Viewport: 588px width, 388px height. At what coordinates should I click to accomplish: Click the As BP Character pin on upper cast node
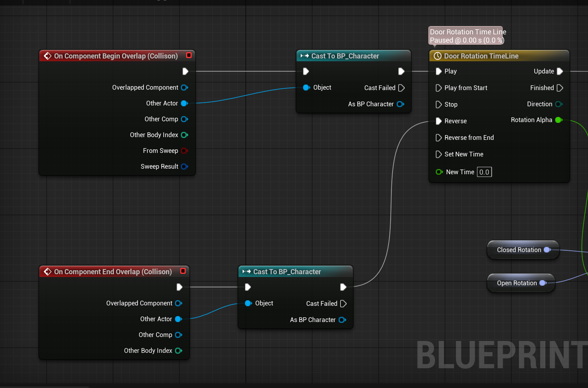pos(400,104)
